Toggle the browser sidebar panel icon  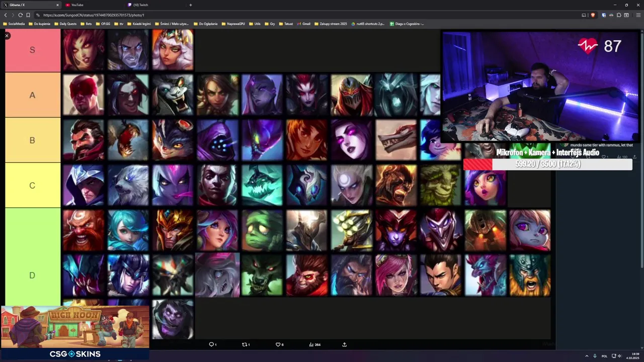[x=626, y=15]
